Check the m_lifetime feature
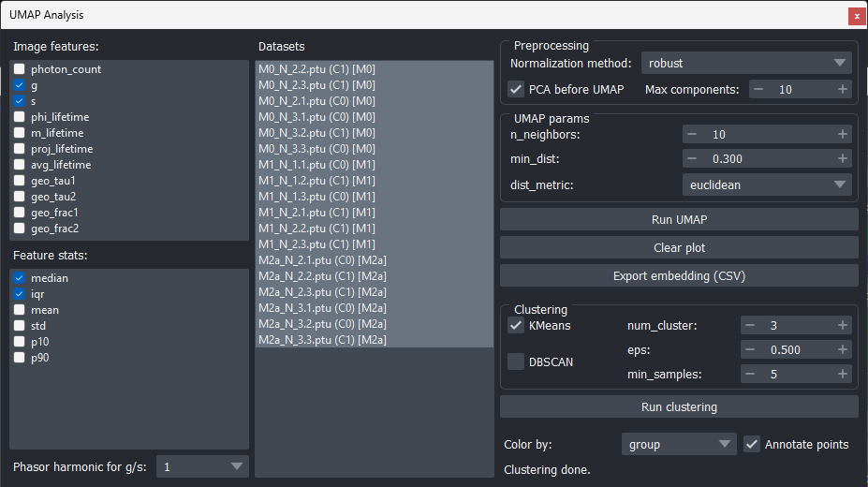This screenshot has width=868, height=487. coord(20,133)
